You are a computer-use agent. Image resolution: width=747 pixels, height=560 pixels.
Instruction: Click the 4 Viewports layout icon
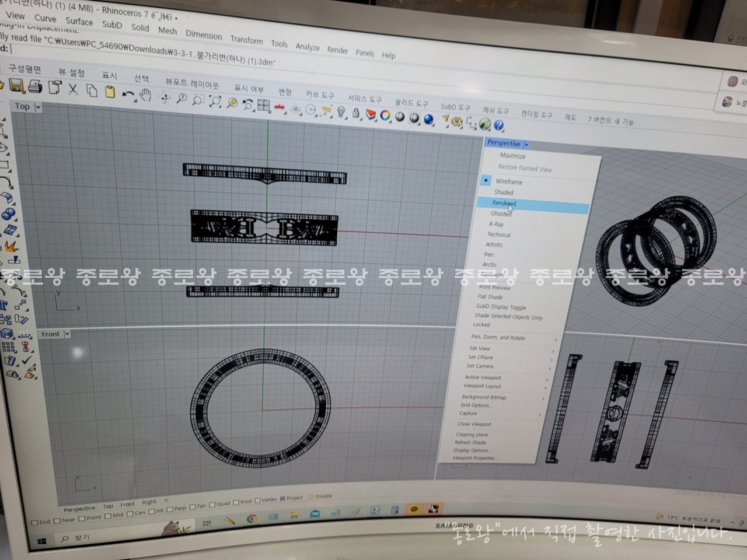pyautogui.click(x=264, y=106)
